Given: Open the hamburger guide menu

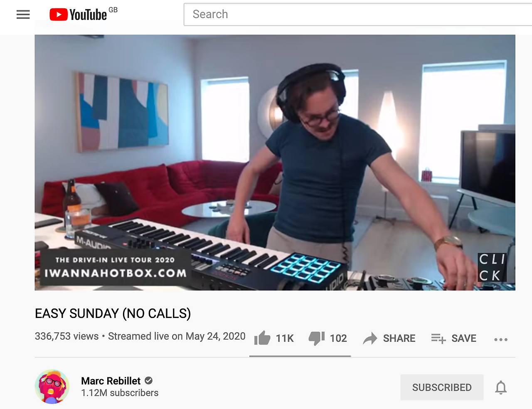Looking at the screenshot, I should tap(23, 15).
